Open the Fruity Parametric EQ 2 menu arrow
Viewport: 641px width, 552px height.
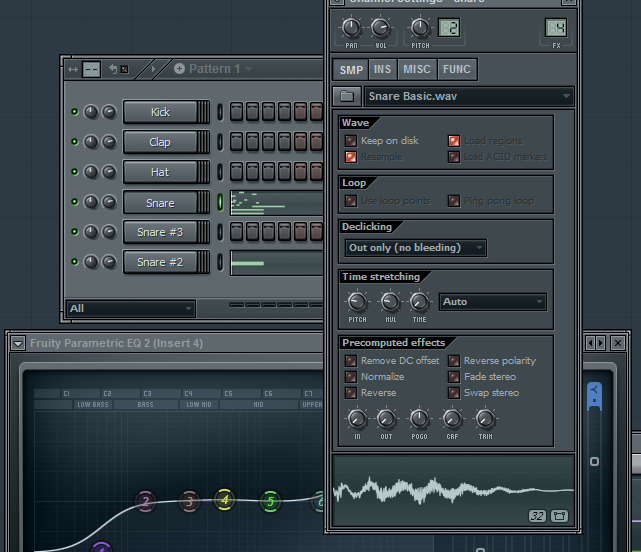[x=18, y=343]
